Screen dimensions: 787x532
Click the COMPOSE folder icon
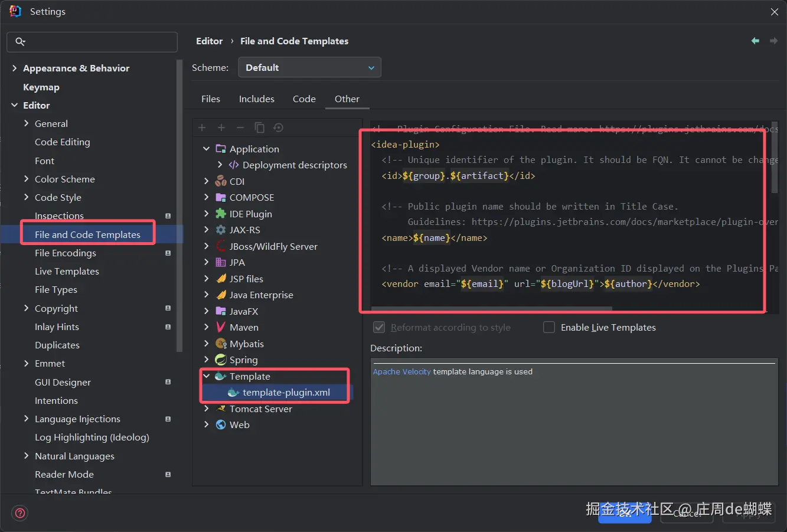click(x=221, y=197)
